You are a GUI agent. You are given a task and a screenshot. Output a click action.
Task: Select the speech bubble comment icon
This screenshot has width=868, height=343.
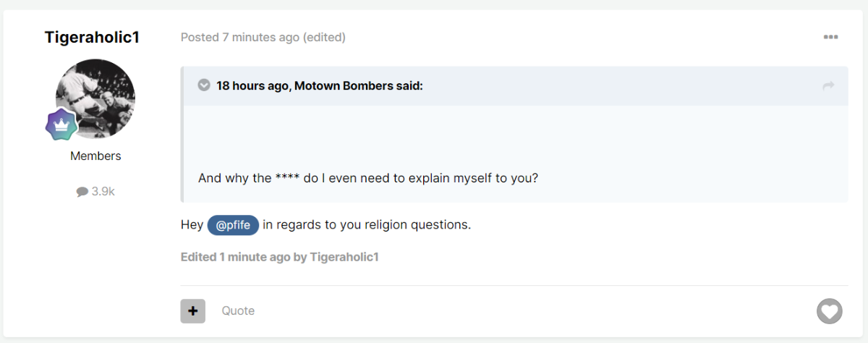pyautogui.click(x=82, y=192)
